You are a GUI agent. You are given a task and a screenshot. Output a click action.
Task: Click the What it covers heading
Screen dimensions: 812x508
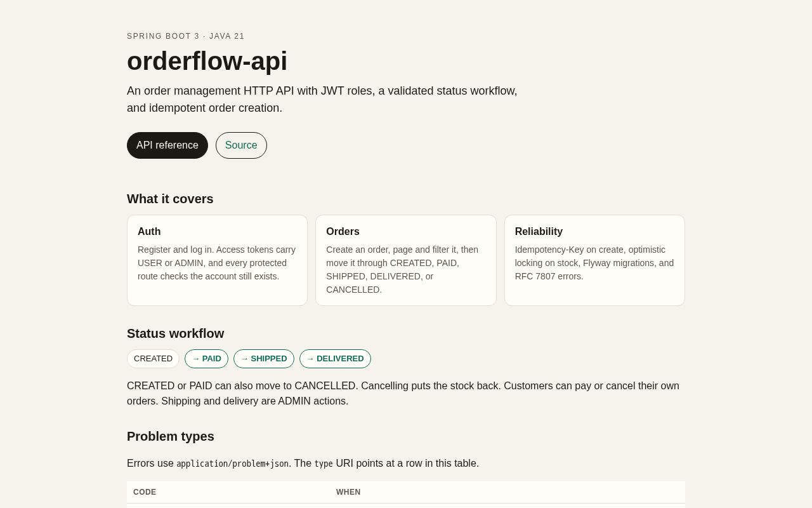[170, 199]
